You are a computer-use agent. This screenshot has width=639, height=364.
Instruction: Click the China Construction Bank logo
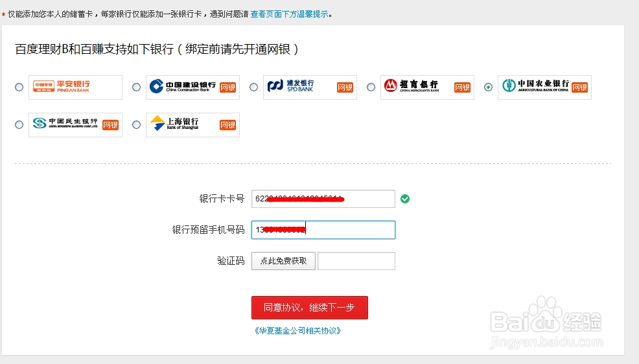coord(192,87)
